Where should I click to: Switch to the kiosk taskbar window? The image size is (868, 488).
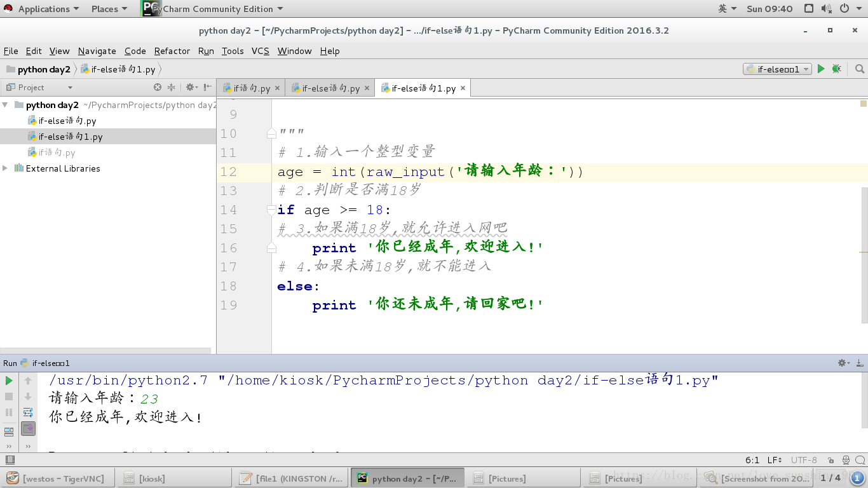pos(175,478)
